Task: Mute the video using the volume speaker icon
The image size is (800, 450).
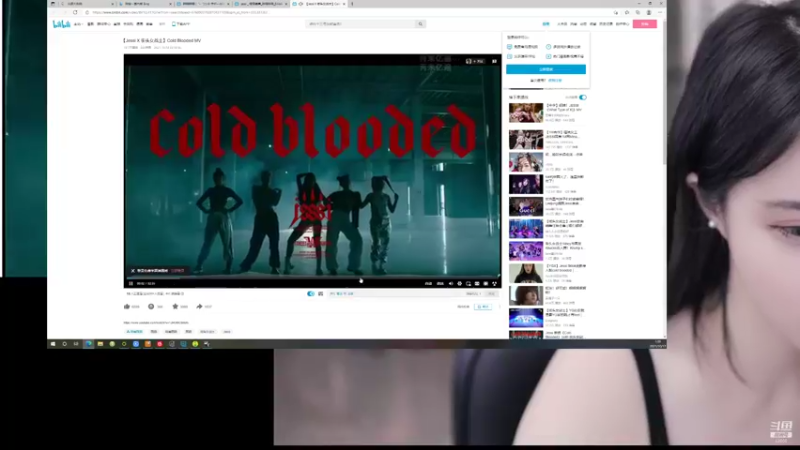Action: coord(451,283)
